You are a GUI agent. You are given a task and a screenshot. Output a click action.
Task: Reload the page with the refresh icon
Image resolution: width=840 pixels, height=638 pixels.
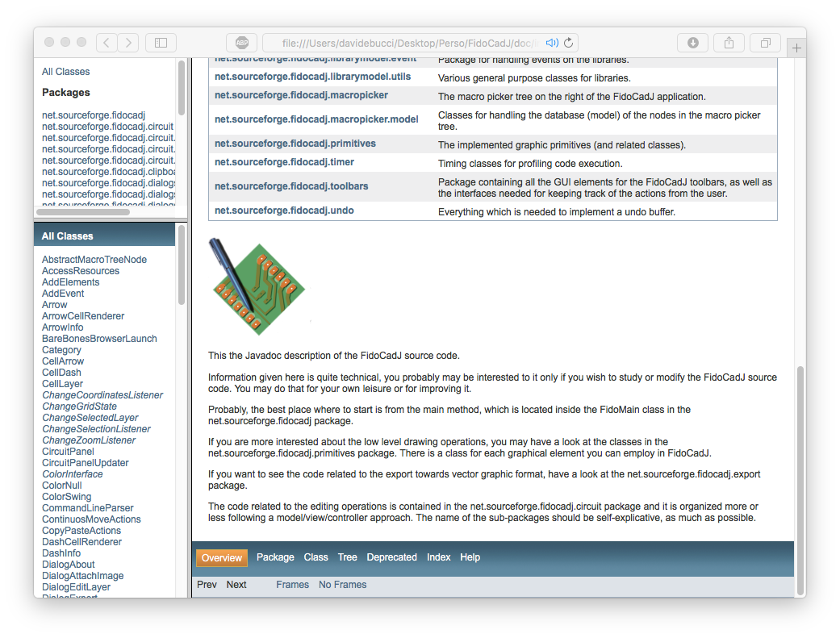pos(568,43)
